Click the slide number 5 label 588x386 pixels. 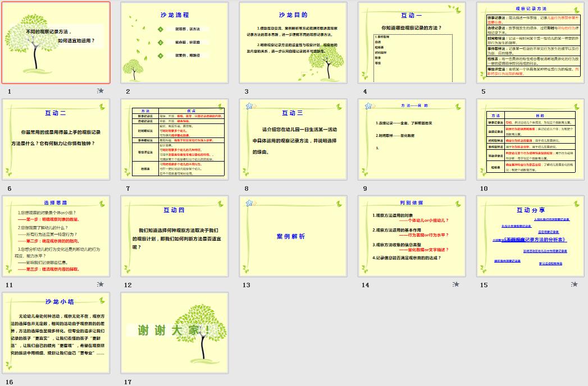484,91
